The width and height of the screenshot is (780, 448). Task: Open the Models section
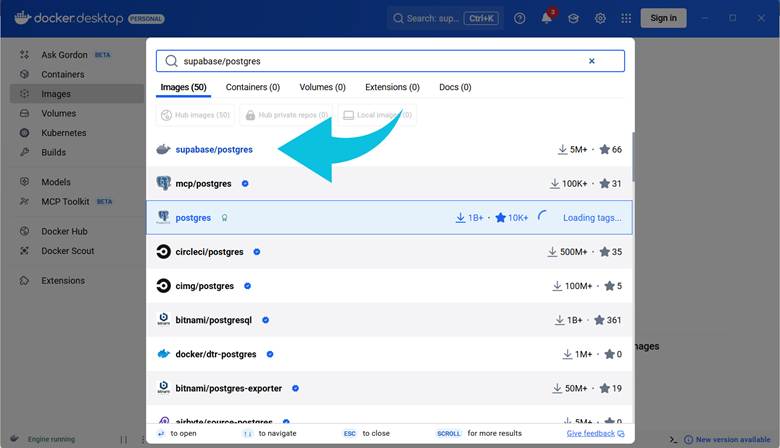[x=56, y=182]
